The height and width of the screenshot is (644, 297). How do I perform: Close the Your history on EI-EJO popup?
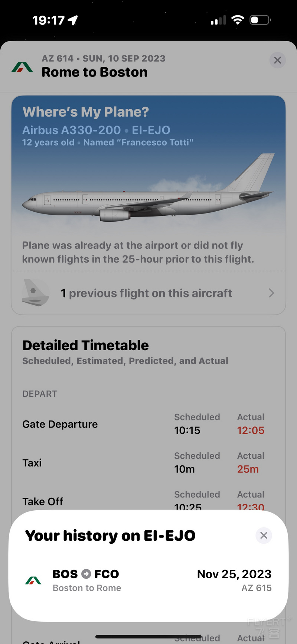[264, 535]
